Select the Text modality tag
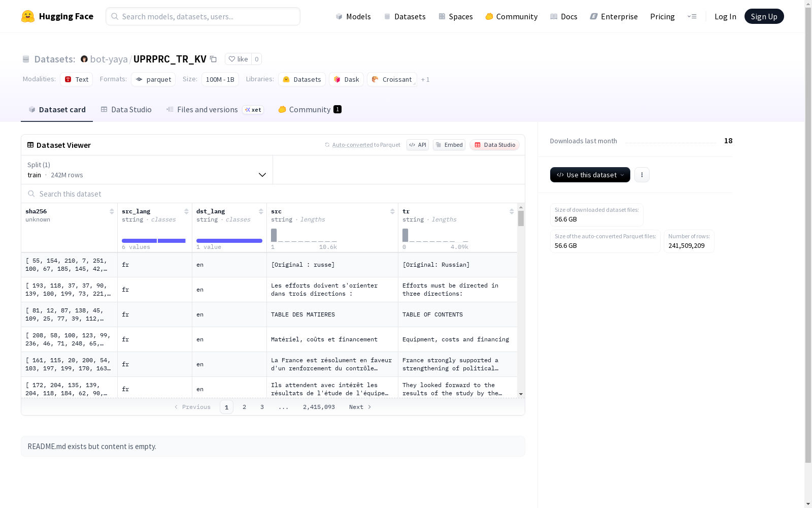 (x=77, y=79)
